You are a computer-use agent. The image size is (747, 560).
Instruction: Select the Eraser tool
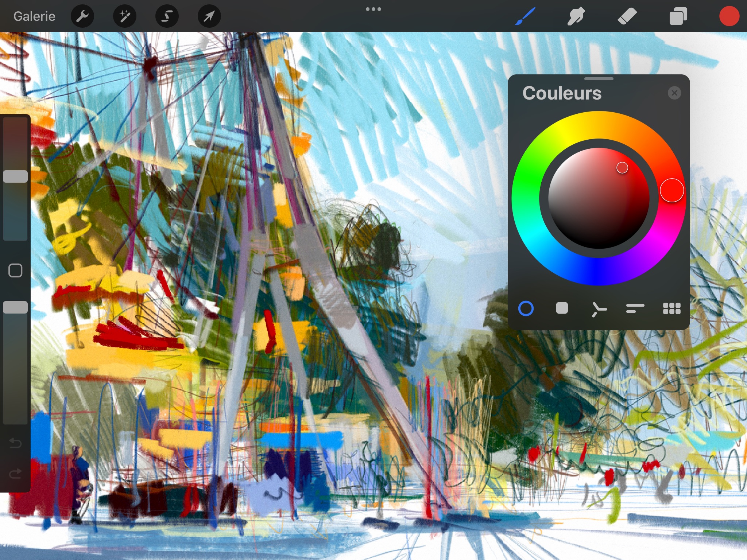(627, 16)
